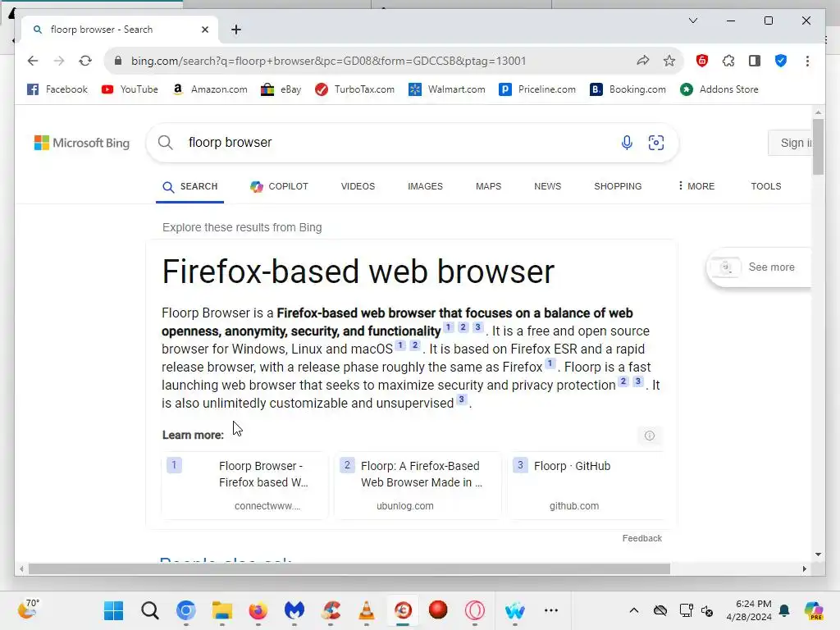
Task: Open Windows taskbar search
Action: coord(150,610)
